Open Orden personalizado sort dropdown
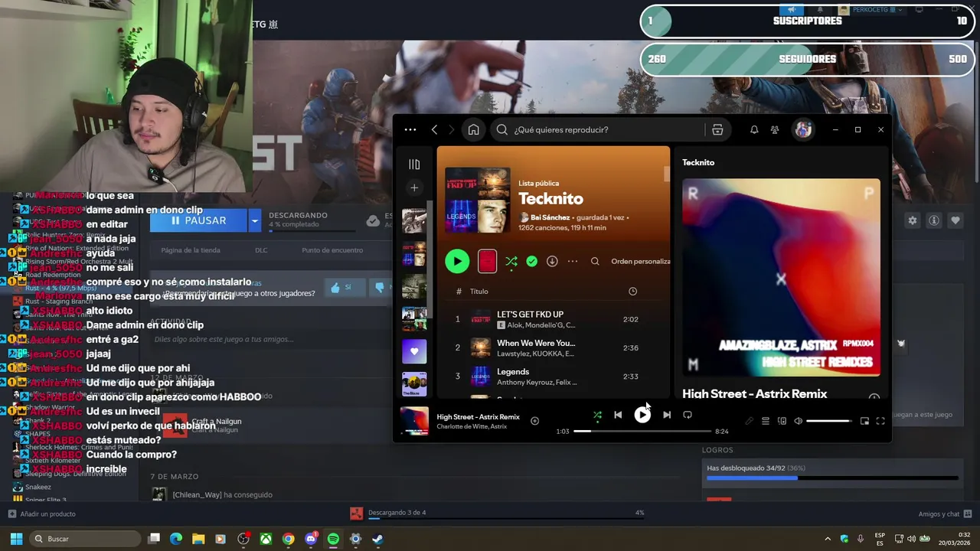This screenshot has width=980, height=551. 640,261
